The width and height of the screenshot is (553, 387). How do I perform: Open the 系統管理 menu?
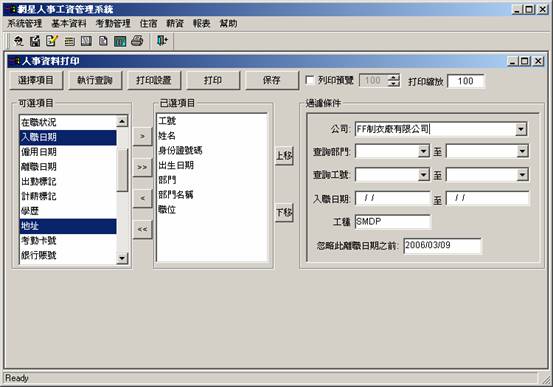coord(25,24)
